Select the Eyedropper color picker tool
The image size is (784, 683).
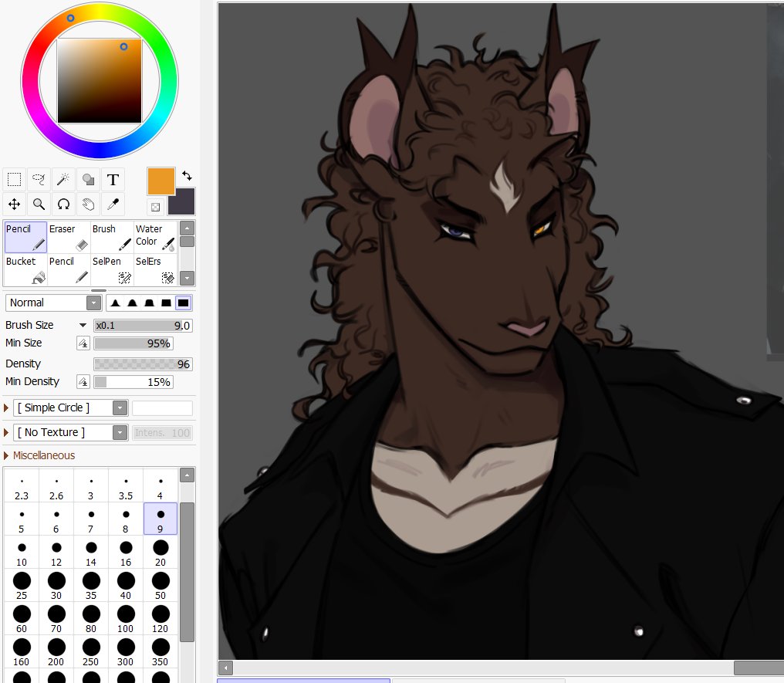point(113,204)
